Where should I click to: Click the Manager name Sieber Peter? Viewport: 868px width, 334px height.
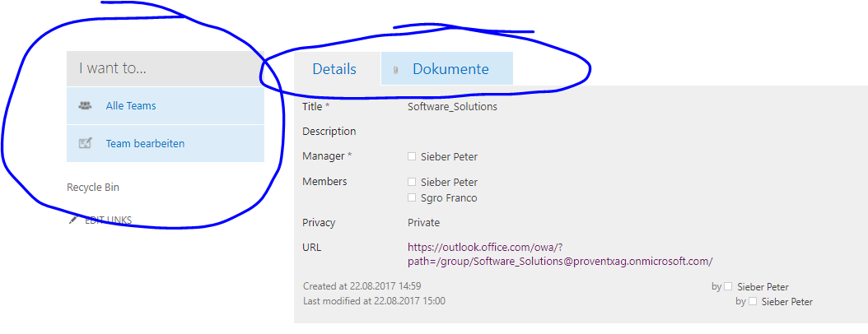pyautogui.click(x=449, y=156)
